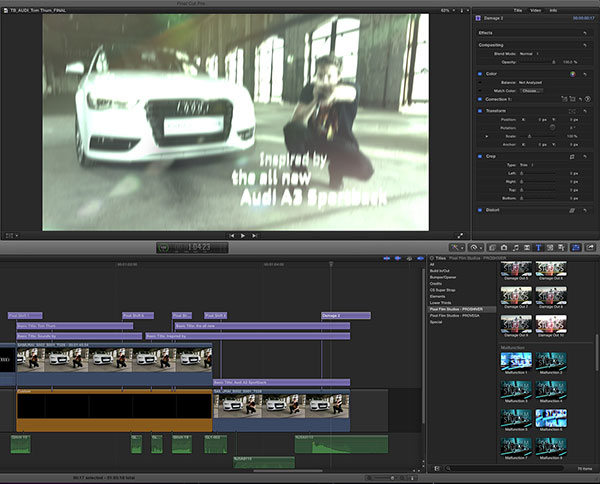Select the Damage Out 10 title thumbnail

[551, 326]
